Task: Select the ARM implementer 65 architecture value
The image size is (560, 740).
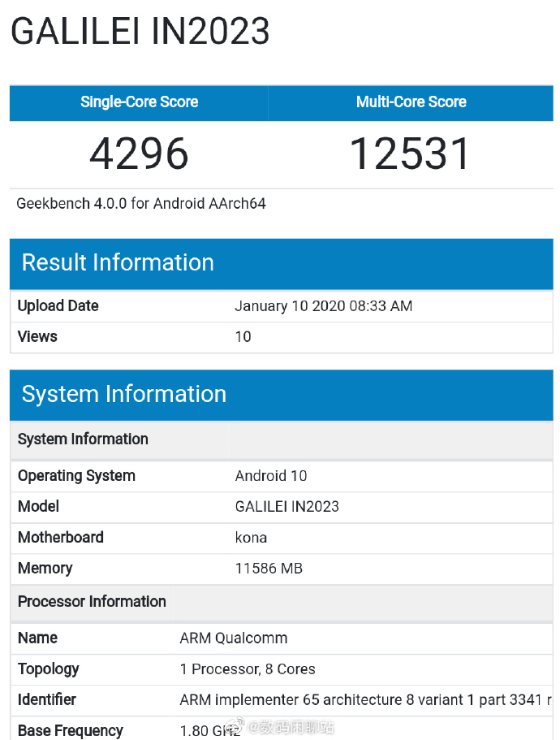Action: pos(366,700)
